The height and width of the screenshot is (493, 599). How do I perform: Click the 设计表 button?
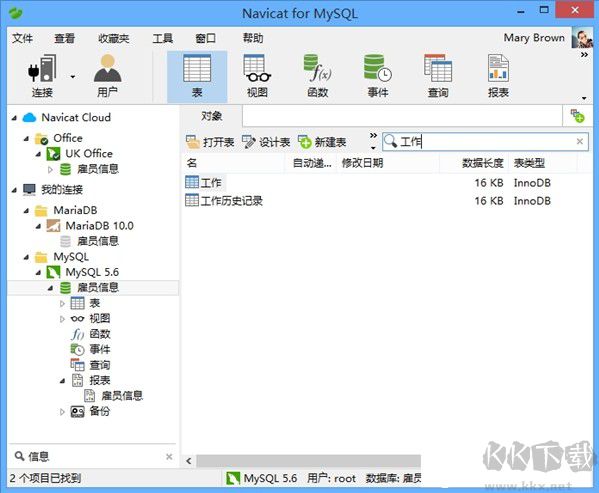coord(266,142)
